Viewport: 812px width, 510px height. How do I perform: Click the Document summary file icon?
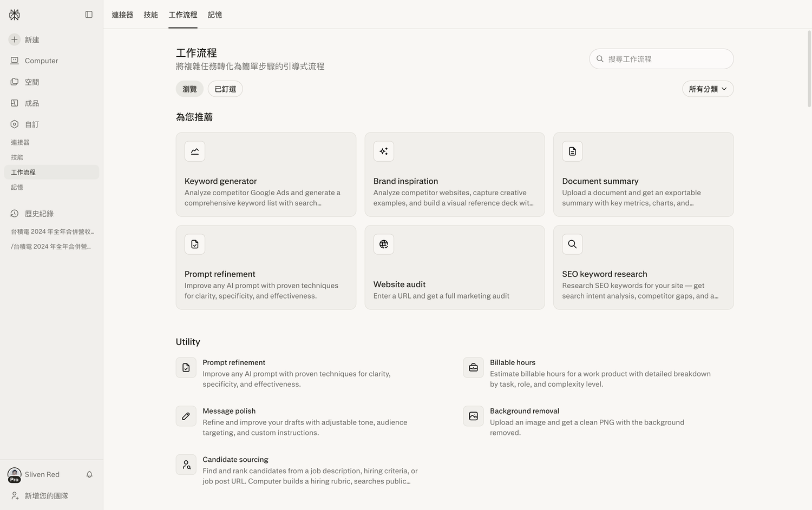(572, 151)
